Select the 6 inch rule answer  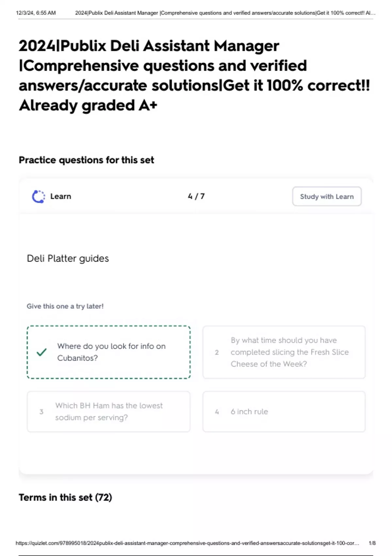pyautogui.click(x=284, y=412)
